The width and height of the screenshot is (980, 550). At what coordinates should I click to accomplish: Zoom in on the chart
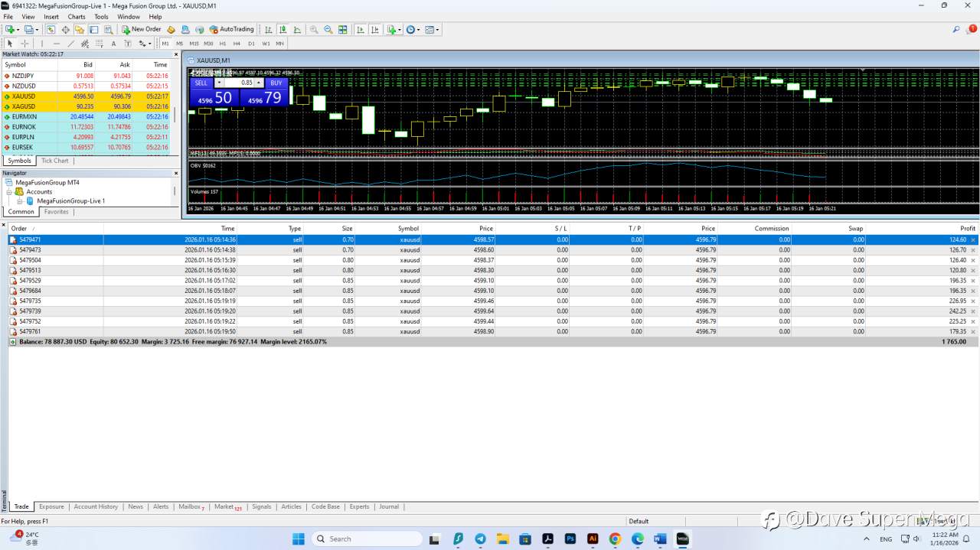(x=314, y=30)
